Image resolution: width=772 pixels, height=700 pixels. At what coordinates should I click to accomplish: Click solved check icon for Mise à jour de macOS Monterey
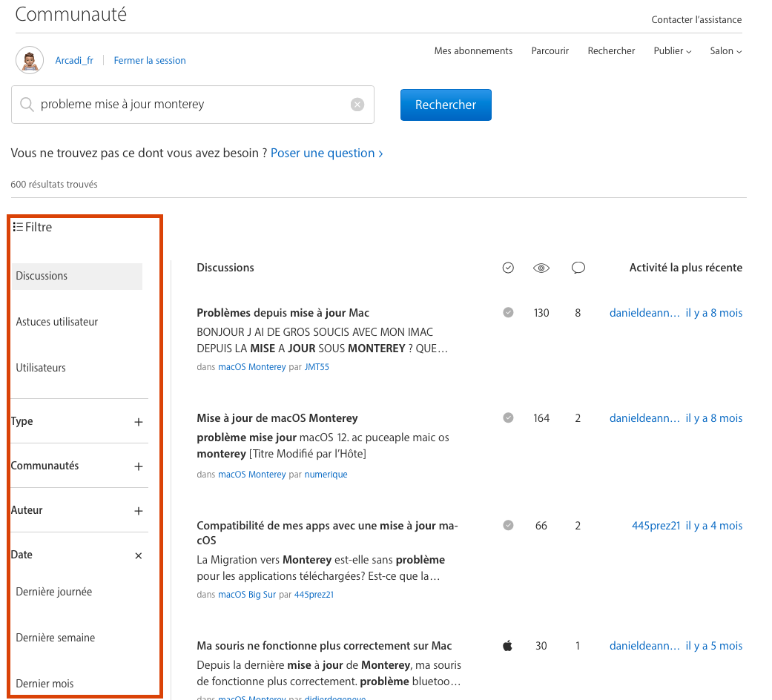click(x=508, y=418)
